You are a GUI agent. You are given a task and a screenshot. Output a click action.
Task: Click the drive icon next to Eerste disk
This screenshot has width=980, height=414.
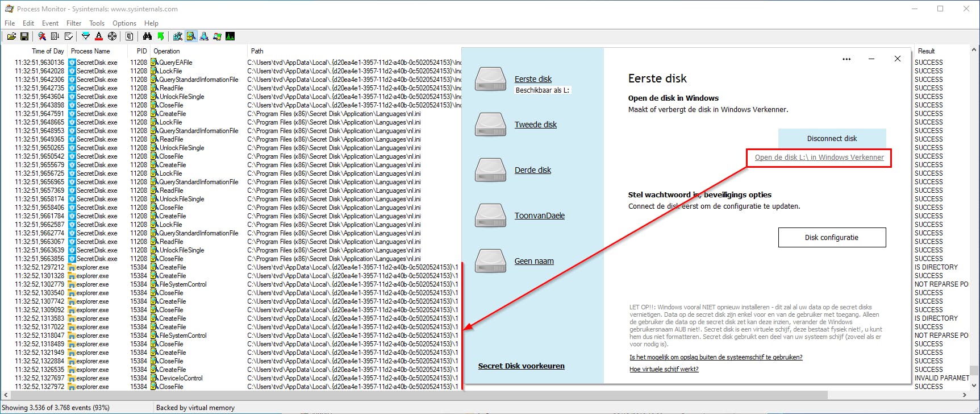point(490,79)
